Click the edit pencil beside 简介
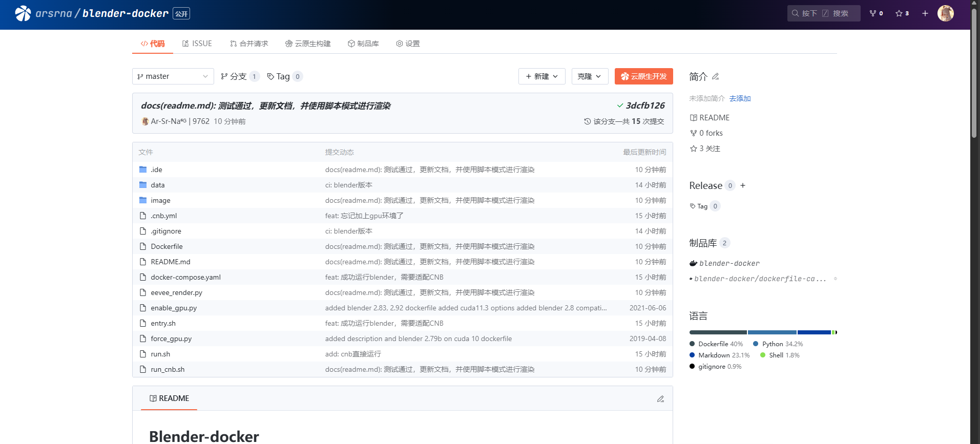This screenshot has height=444, width=980. pos(716,76)
